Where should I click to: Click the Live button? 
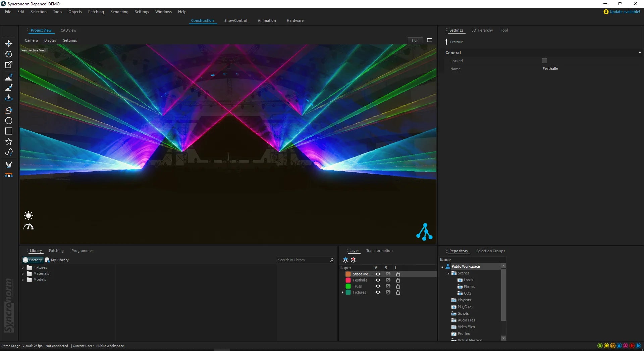415,41
